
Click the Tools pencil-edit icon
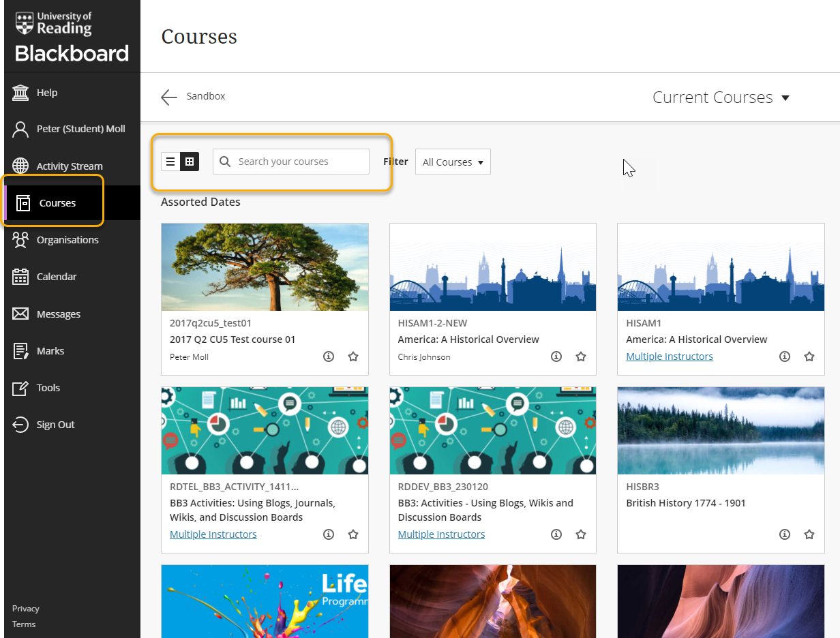[x=20, y=388]
